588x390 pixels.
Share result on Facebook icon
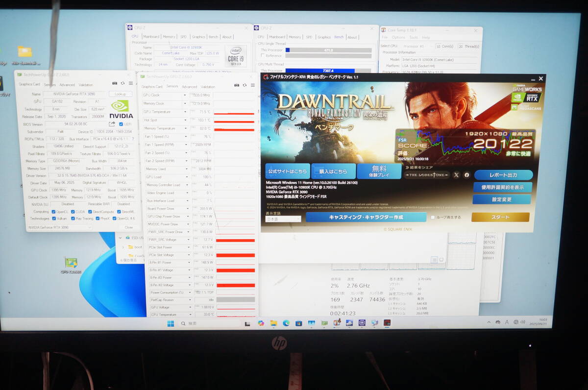click(466, 175)
